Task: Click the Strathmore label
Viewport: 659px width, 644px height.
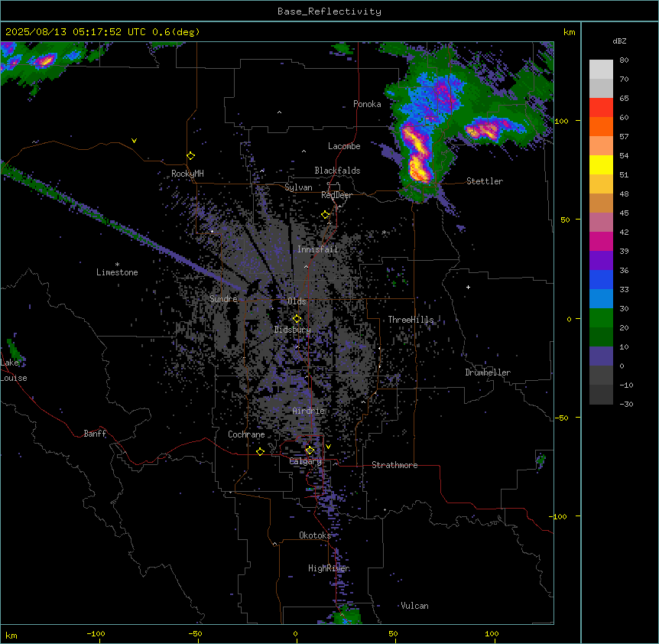Action: (x=394, y=465)
